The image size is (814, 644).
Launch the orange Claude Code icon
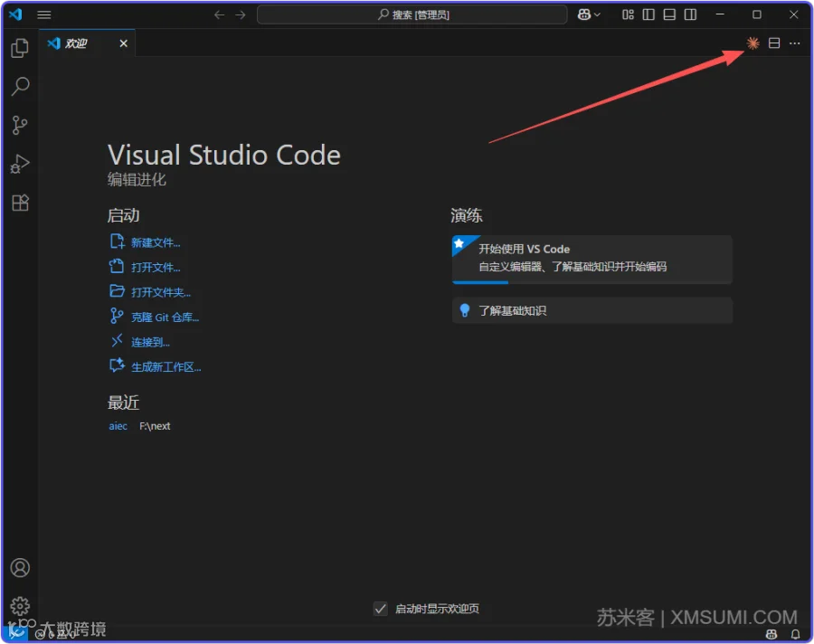click(752, 43)
